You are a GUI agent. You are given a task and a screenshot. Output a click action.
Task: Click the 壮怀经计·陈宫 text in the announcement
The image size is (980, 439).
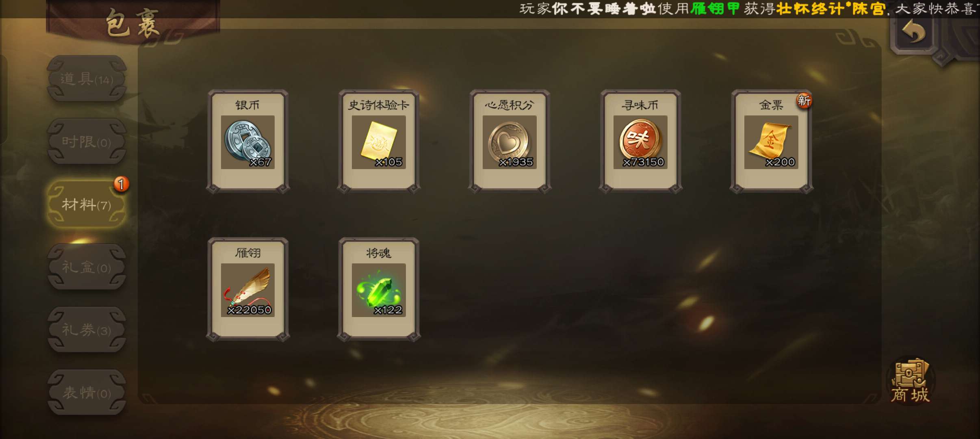pos(830,9)
